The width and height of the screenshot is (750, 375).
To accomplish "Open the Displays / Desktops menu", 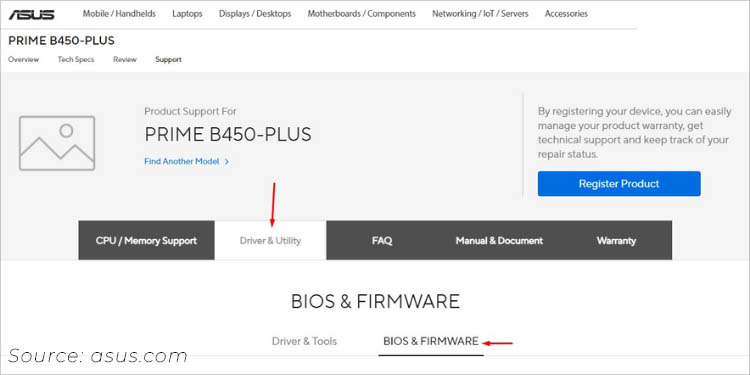I will 255,14.
